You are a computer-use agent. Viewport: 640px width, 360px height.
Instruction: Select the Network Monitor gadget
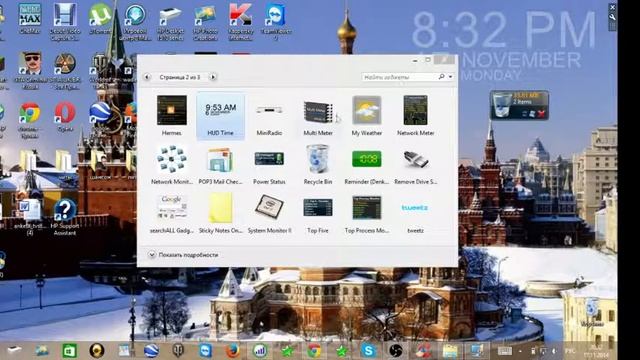click(x=171, y=165)
